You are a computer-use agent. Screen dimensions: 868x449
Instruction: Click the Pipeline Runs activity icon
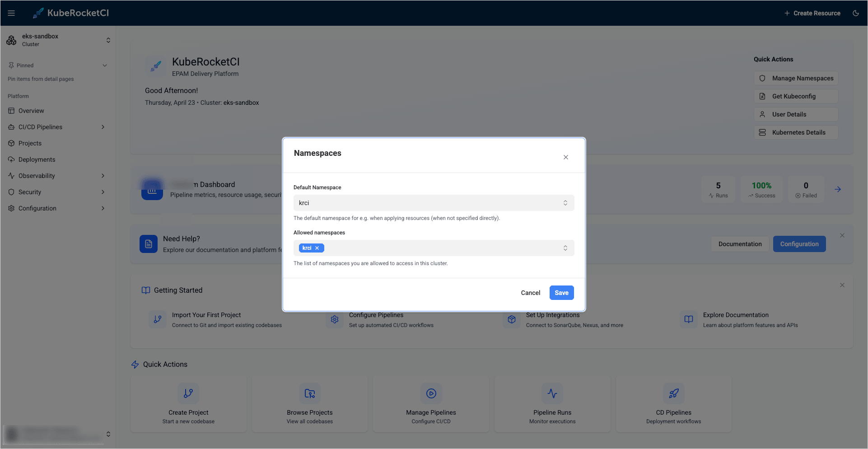pos(552,393)
